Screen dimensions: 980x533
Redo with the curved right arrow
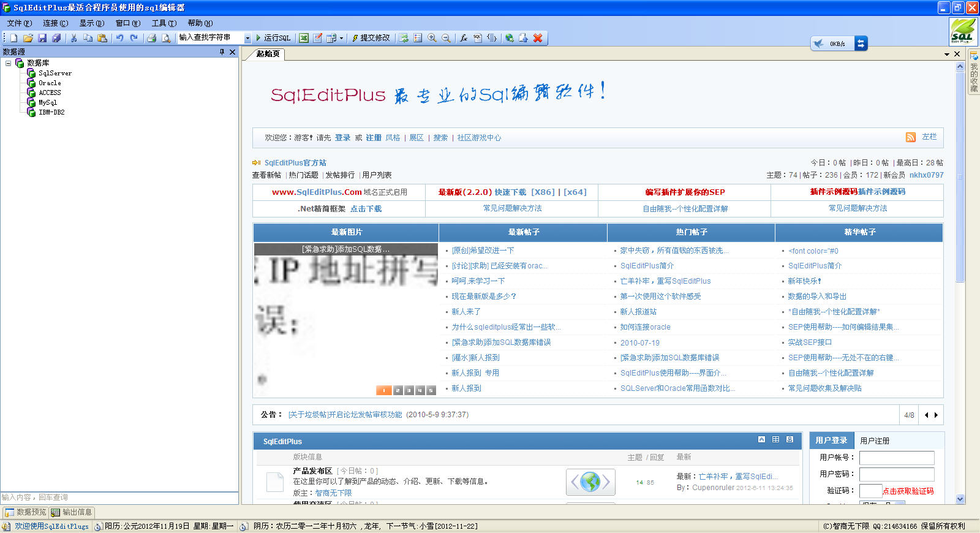(x=134, y=38)
